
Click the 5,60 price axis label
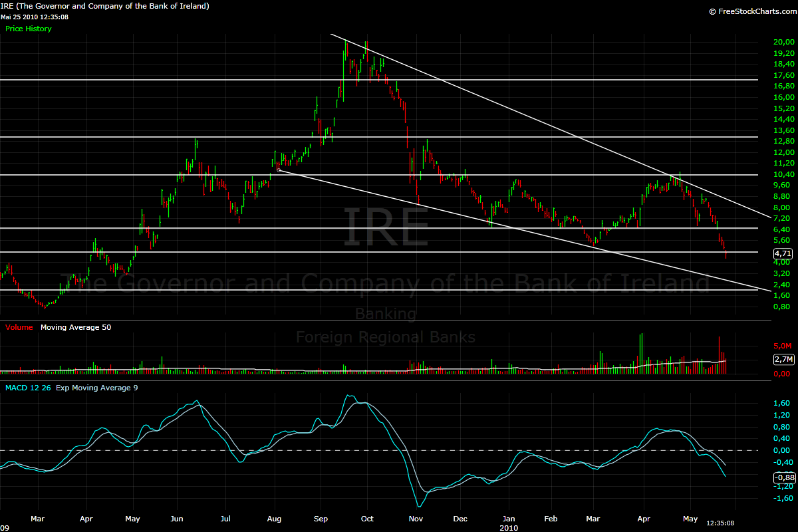coord(781,241)
